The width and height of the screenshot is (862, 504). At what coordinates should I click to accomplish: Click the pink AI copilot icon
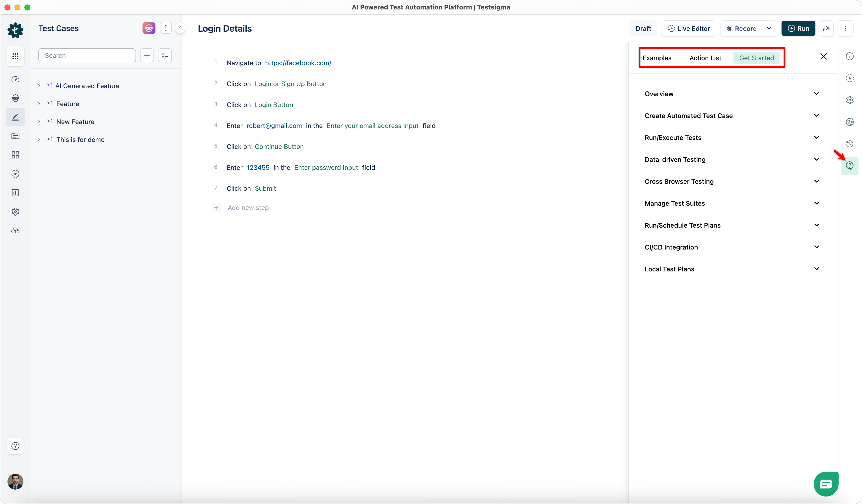point(149,28)
